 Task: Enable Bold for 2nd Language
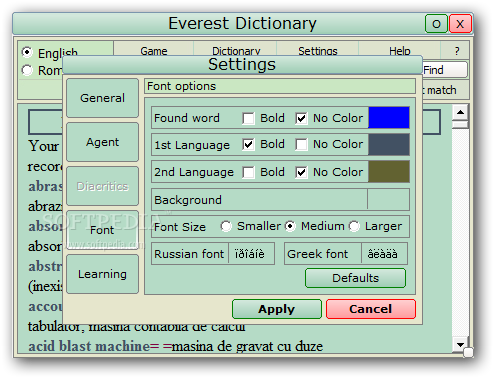tap(248, 172)
